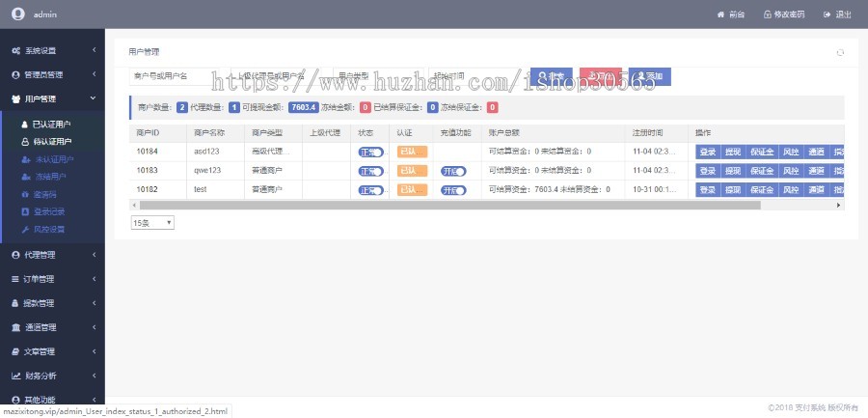Click 提现 button for qwe123 row
This screenshot has height=418, width=868.
point(732,171)
